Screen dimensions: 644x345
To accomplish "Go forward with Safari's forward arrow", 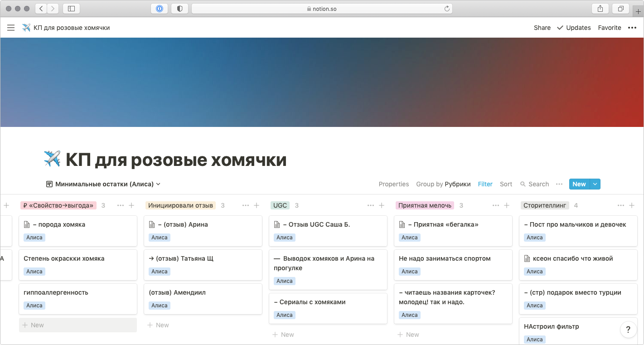I will click(53, 8).
